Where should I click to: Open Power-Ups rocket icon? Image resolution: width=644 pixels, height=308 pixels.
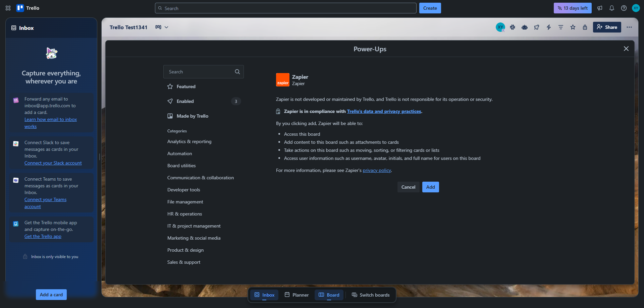[x=537, y=27]
